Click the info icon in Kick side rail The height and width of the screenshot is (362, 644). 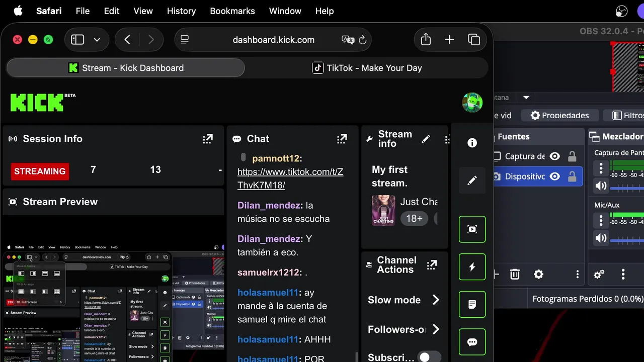(x=472, y=143)
